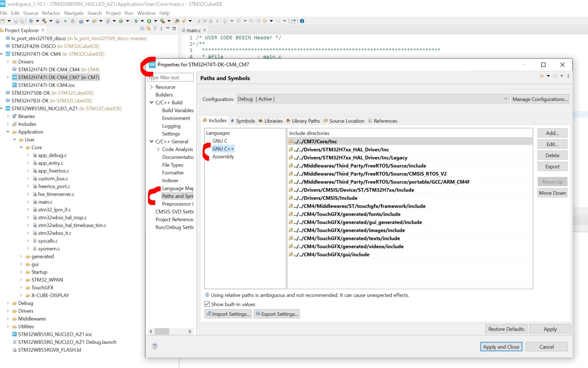Click the green C new-class toolbar icon

click(121, 21)
